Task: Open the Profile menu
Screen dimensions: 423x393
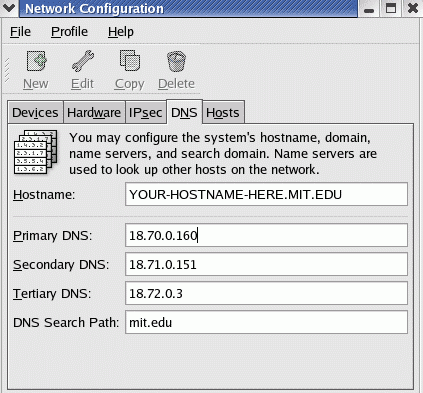Action: pos(69,32)
